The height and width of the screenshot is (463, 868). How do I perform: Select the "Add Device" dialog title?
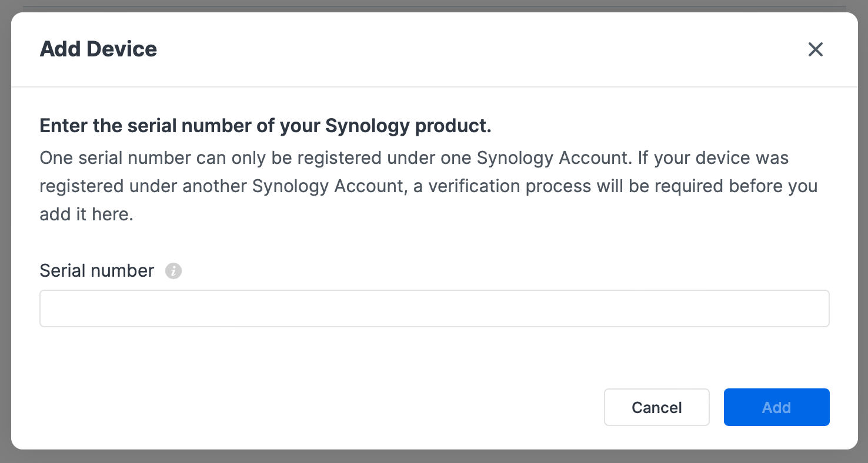(x=98, y=49)
